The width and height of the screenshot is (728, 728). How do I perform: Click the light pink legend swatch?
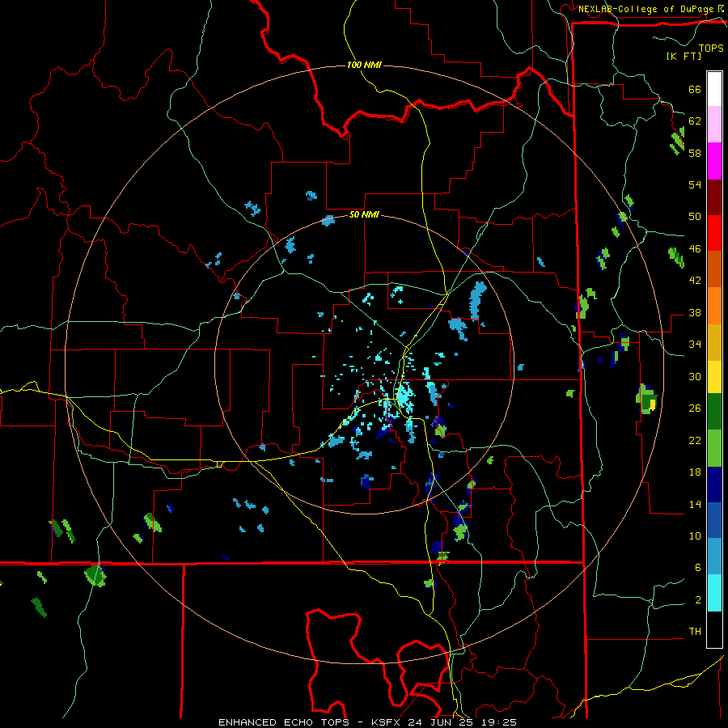tap(714, 125)
